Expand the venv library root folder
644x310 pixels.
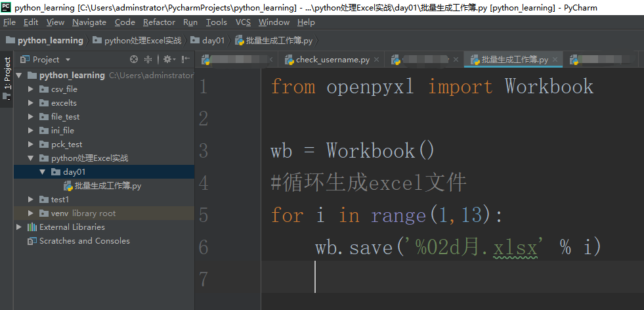coord(30,213)
